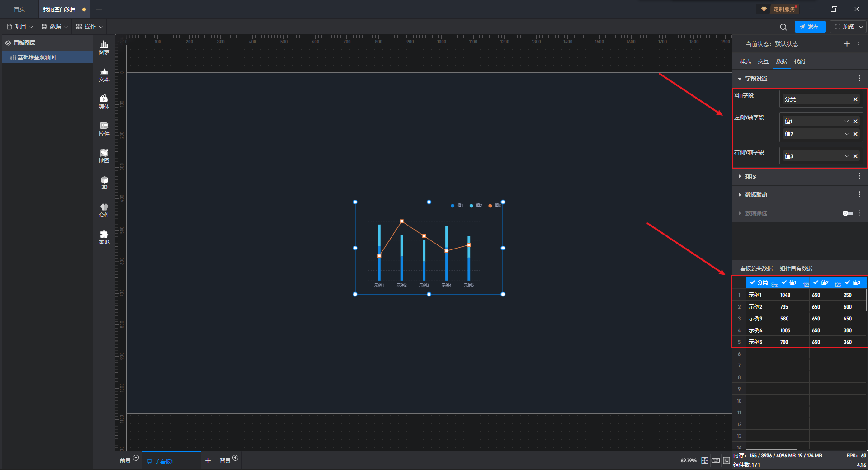Toggle the 值2 column checkbox

click(x=816, y=282)
